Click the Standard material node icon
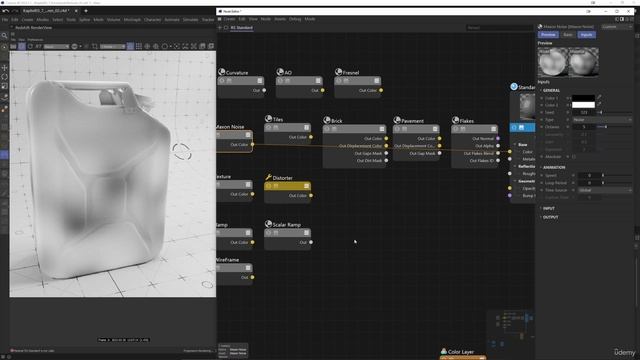The height and width of the screenshot is (360, 640). point(514,87)
